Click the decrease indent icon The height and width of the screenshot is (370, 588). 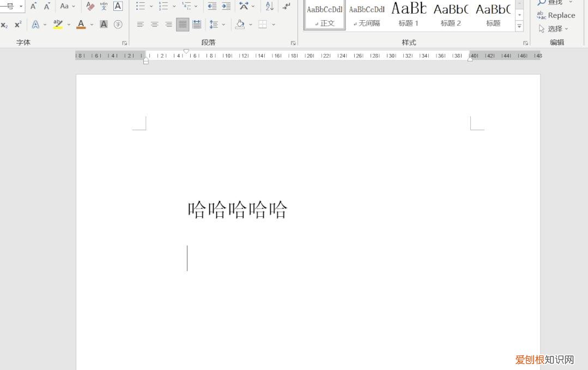pyautogui.click(x=212, y=6)
